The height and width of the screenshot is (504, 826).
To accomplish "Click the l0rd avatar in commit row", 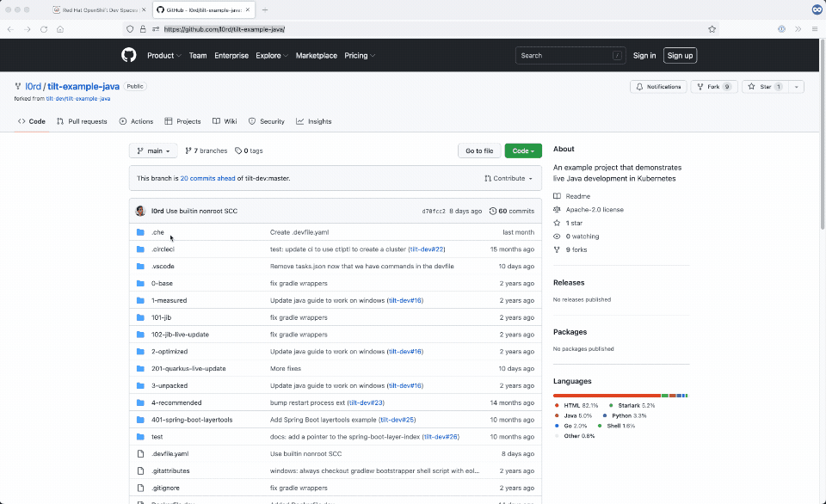I will (x=140, y=211).
